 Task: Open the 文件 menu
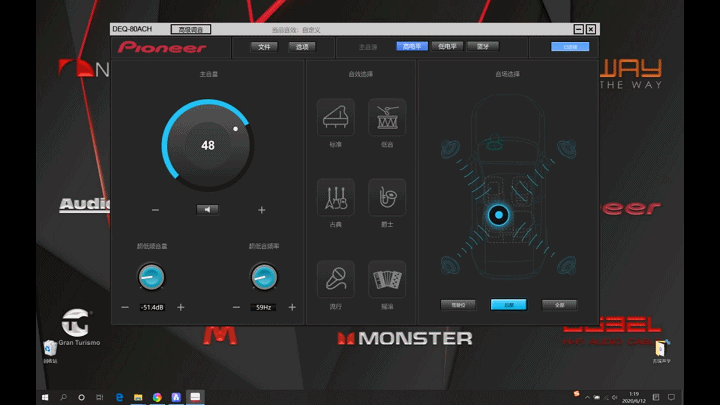pyautogui.click(x=264, y=47)
